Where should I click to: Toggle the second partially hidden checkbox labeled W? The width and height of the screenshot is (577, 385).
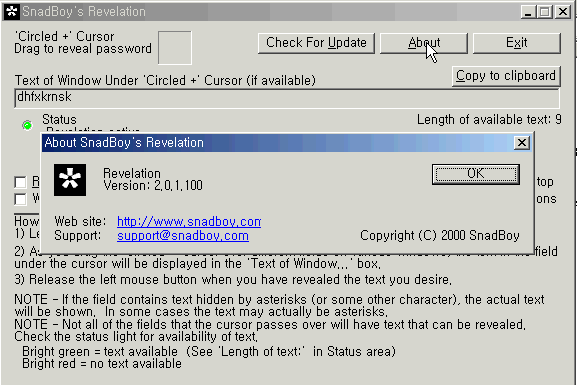tap(20, 199)
